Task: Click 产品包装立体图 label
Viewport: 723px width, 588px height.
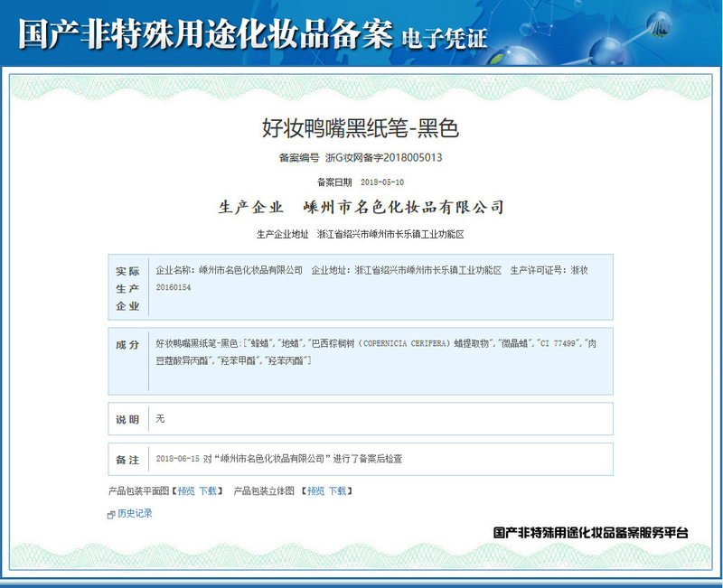Action: (x=264, y=491)
